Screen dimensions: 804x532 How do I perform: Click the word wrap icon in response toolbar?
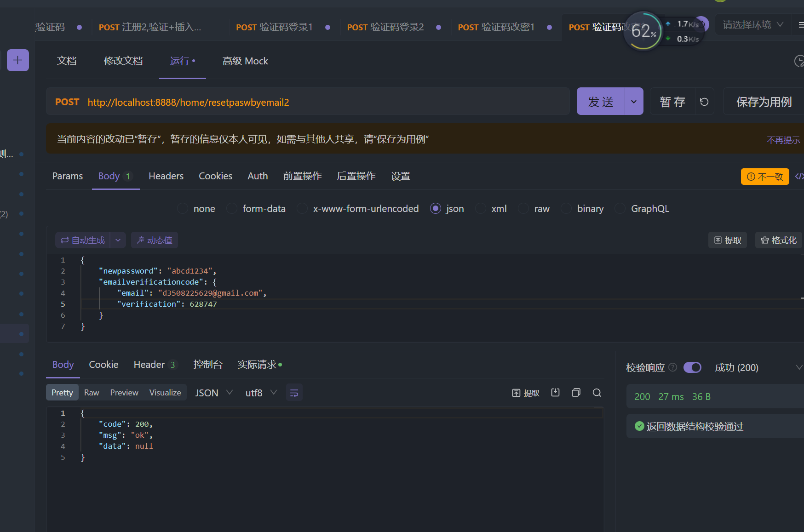click(294, 393)
